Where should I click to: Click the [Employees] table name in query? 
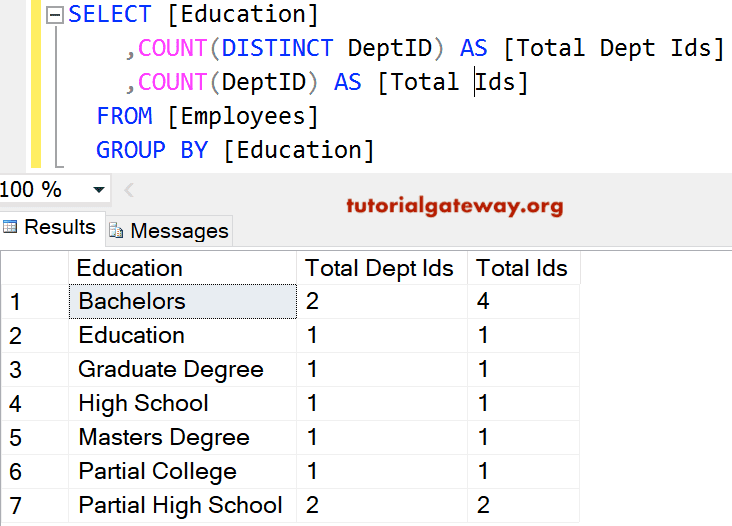click(x=243, y=116)
